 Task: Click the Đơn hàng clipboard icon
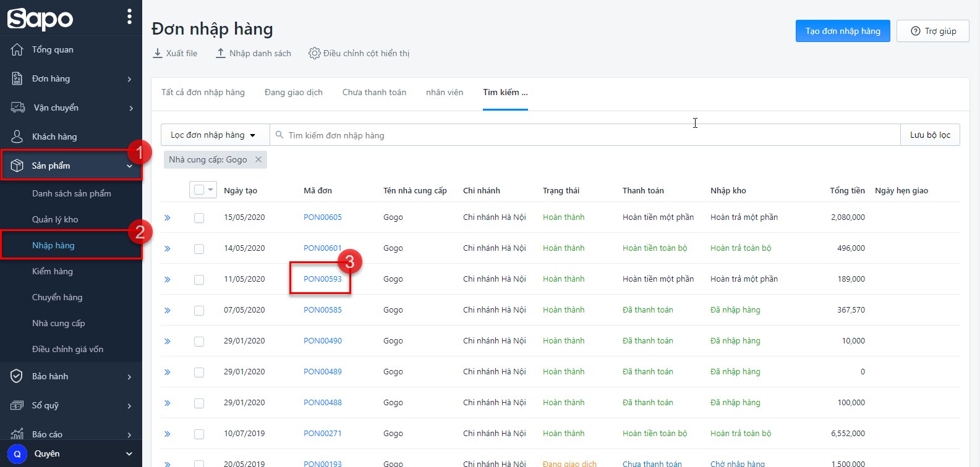tap(17, 78)
